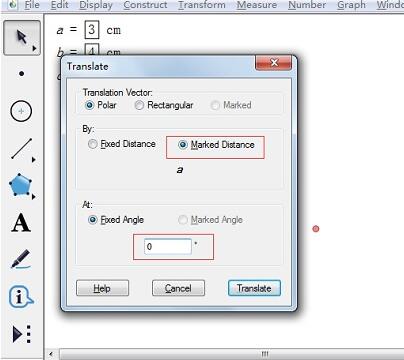Click the document icon beside File menu
The width and height of the screenshot is (404, 360).
pyautogui.click(x=13, y=5)
